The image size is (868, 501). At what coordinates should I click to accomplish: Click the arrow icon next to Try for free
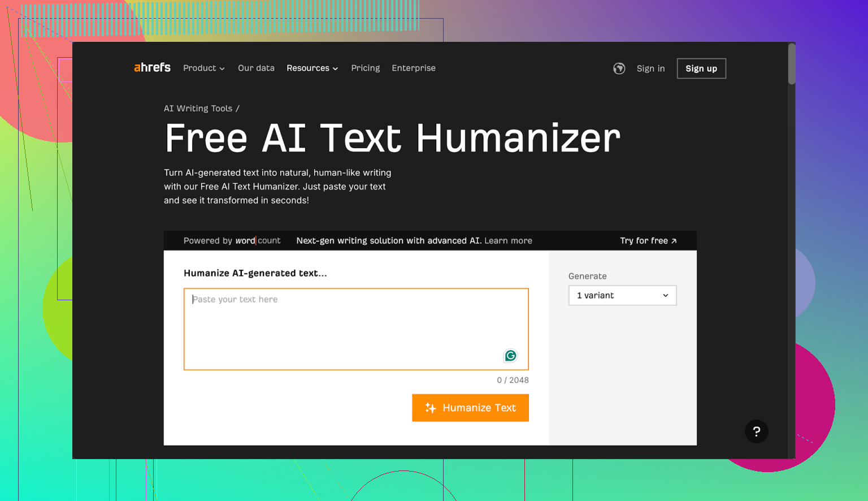point(674,240)
